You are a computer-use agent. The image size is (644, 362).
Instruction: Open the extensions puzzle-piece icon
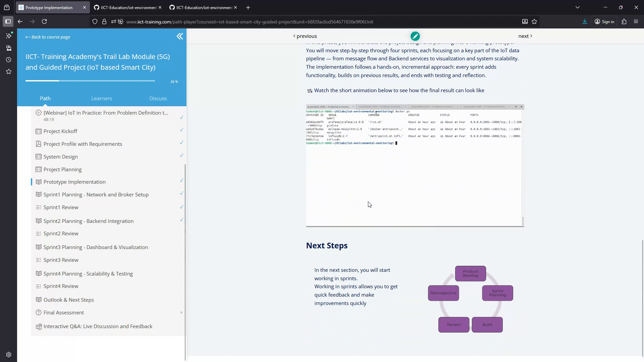click(624, 21)
